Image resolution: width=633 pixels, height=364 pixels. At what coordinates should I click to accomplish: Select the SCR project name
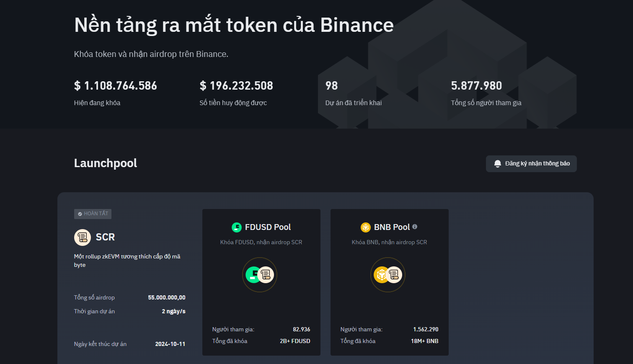[x=105, y=237]
